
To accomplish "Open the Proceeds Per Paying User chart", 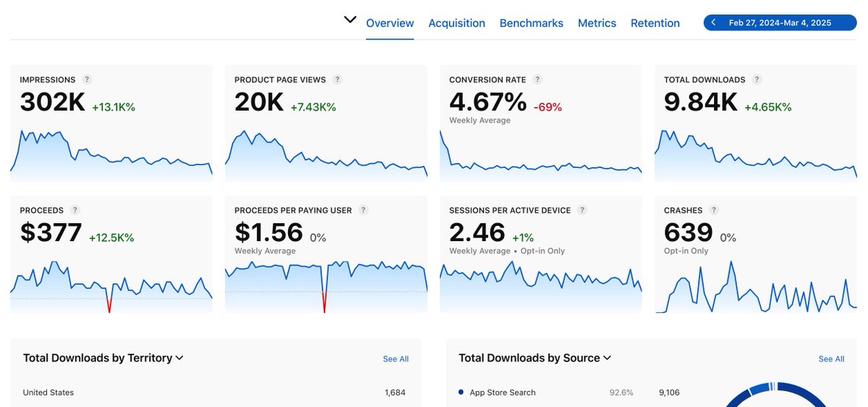I will (x=326, y=287).
